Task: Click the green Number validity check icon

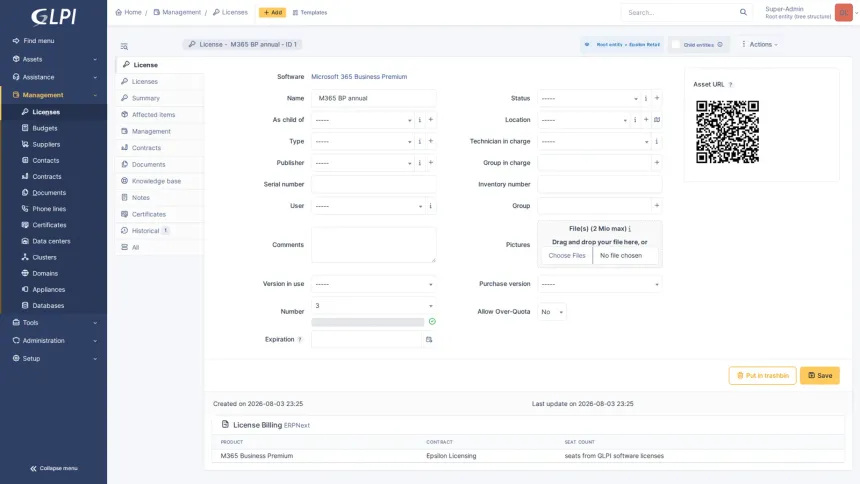Action: (432, 322)
